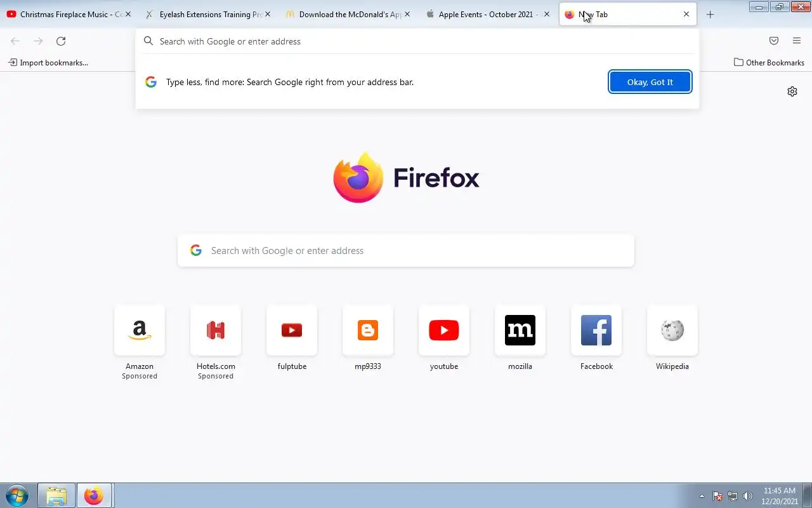Focus the page's Google search box
This screenshot has width=812, height=508.
pos(406,251)
